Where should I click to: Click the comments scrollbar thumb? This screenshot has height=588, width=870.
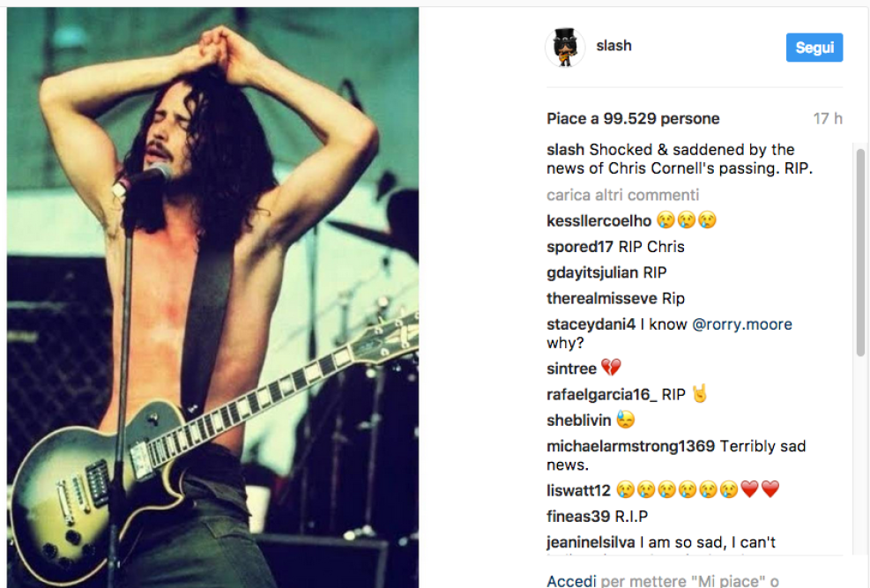click(860, 252)
